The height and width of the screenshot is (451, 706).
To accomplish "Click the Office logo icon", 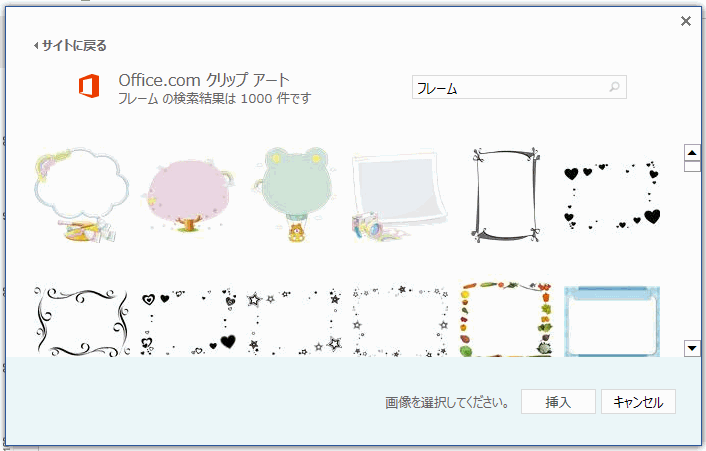I will click(89, 86).
